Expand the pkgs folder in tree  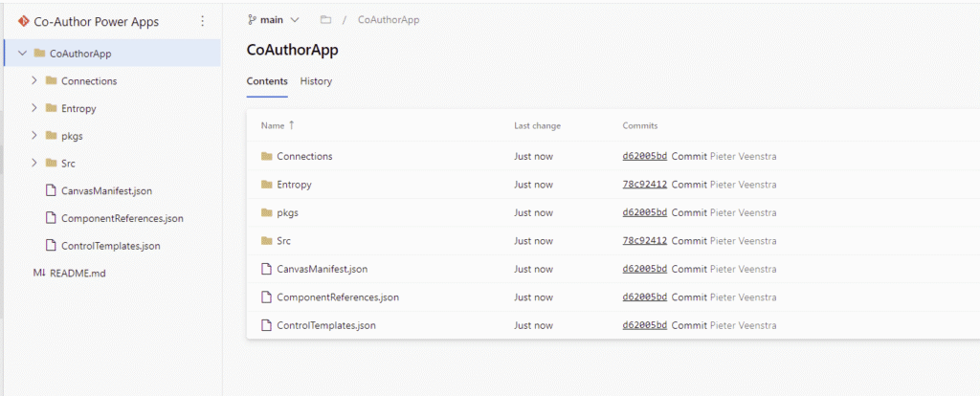click(x=34, y=136)
